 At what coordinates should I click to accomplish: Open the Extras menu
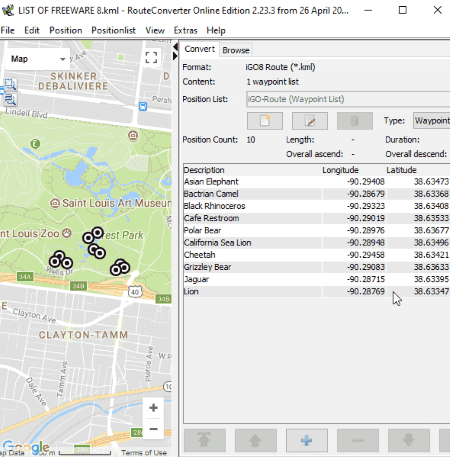coord(185,30)
